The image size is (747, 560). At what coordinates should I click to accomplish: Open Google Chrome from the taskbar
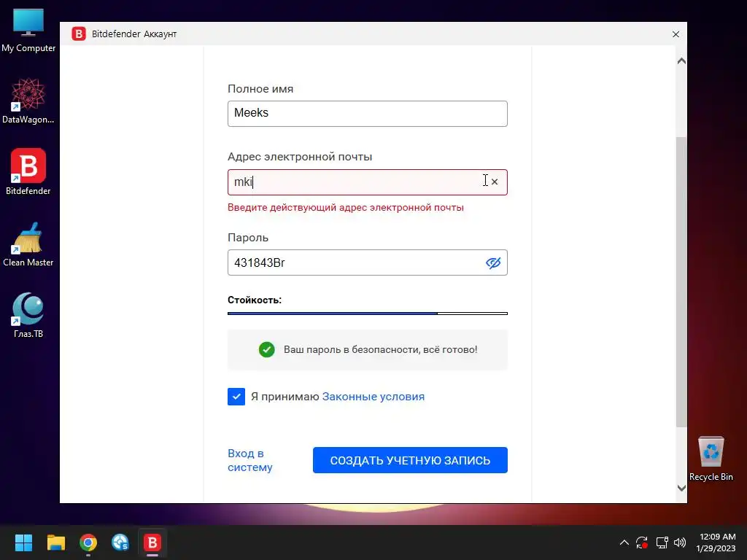tap(88, 542)
